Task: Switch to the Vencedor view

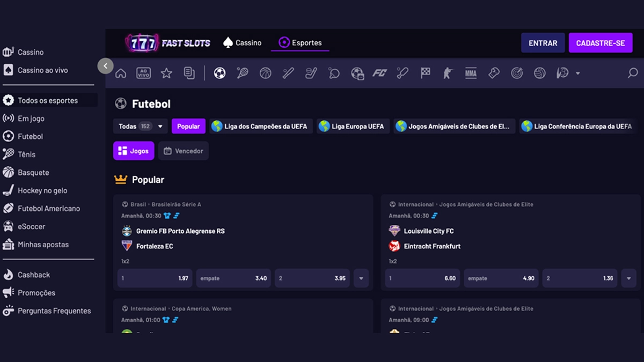Action: coord(183,151)
